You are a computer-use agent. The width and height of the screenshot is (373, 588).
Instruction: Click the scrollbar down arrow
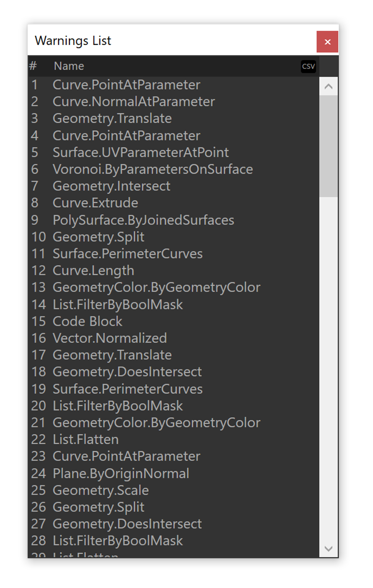click(x=328, y=548)
